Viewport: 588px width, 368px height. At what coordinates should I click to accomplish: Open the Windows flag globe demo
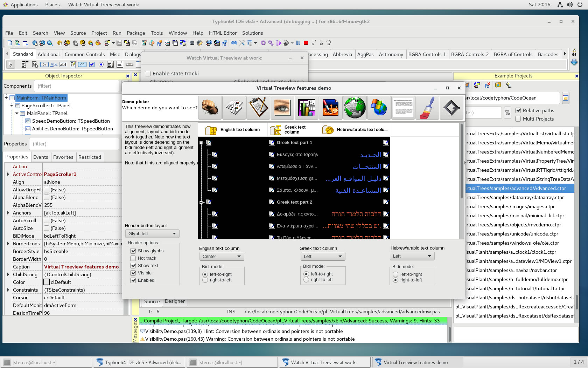[379, 108]
